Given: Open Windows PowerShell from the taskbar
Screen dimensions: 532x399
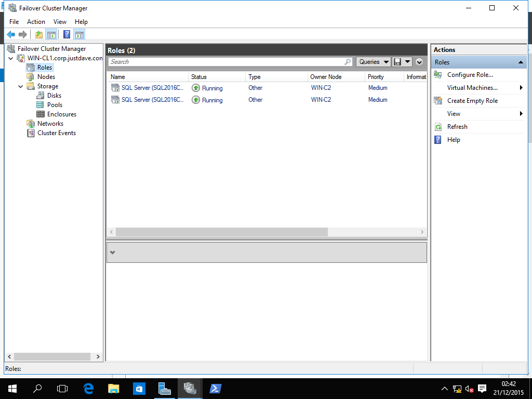Looking at the screenshot, I should point(215,389).
